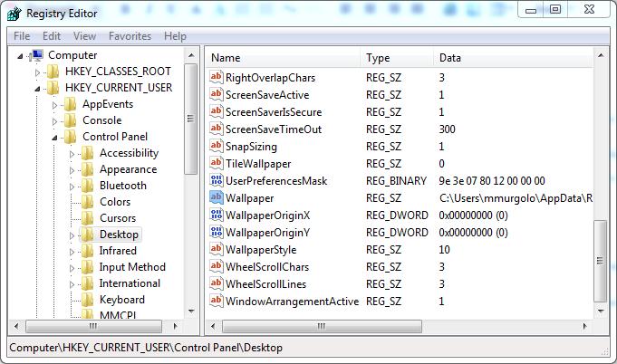
Task: Click the tree pane horizontal scroll left arrow
Action: coord(16,326)
